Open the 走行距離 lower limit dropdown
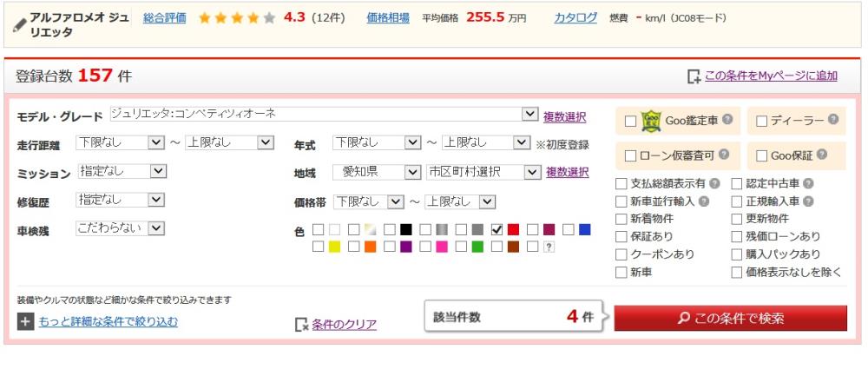868x389 pixels. [x=120, y=142]
